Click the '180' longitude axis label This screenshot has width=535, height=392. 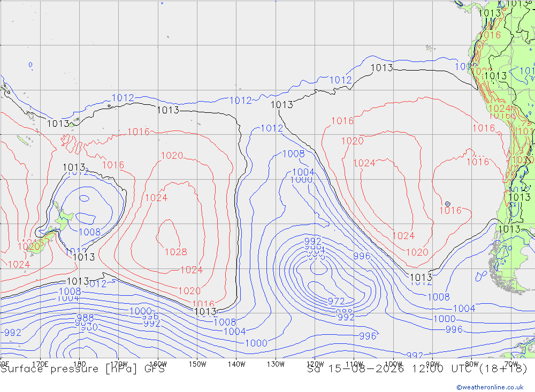coord(79,364)
